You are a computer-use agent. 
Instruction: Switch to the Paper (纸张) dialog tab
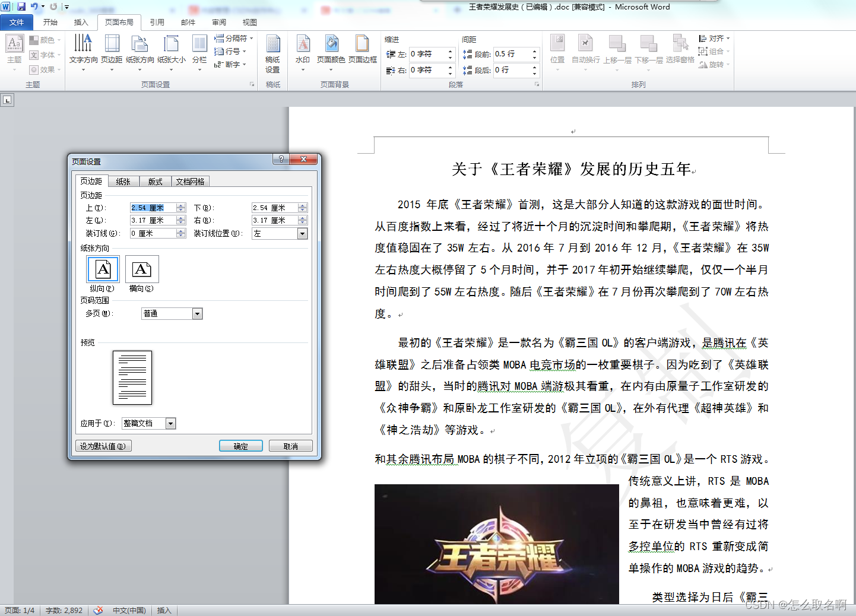point(123,182)
